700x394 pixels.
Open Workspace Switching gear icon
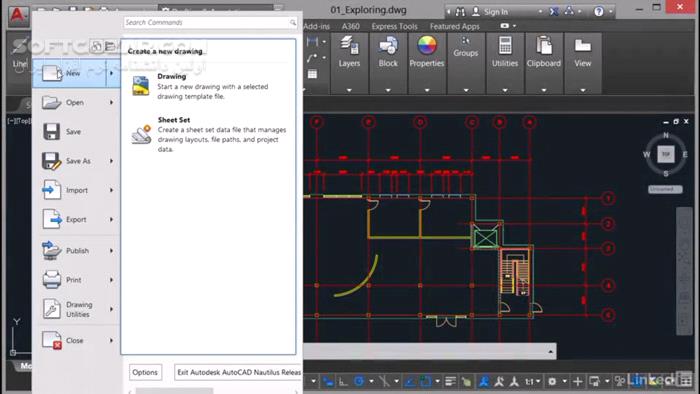tap(552, 382)
